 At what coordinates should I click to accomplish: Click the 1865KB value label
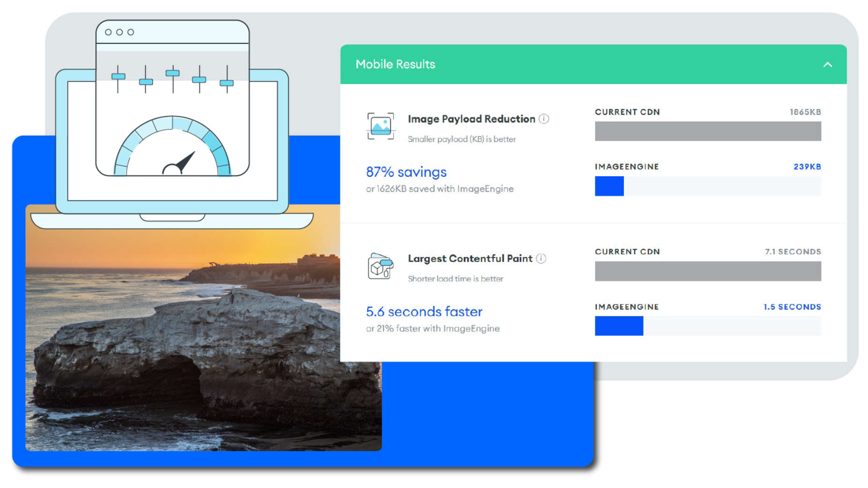click(805, 112)
